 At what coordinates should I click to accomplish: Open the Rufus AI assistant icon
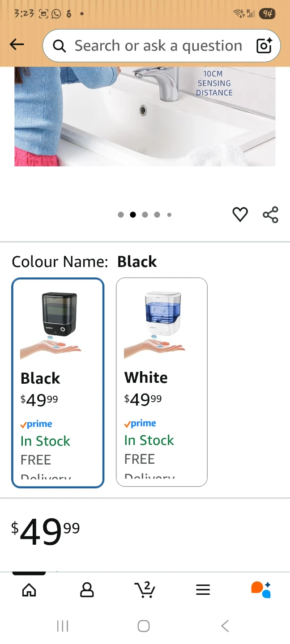[x=261, y=590]
